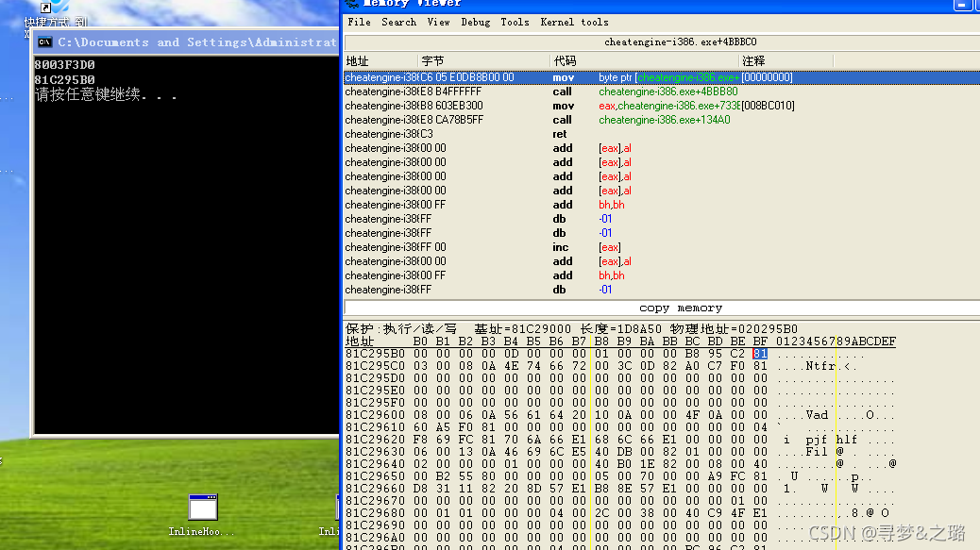Screen dimensions: 980x550
Task: Click the 地址 column header in disassembler
Action: [x=380, y=60]
